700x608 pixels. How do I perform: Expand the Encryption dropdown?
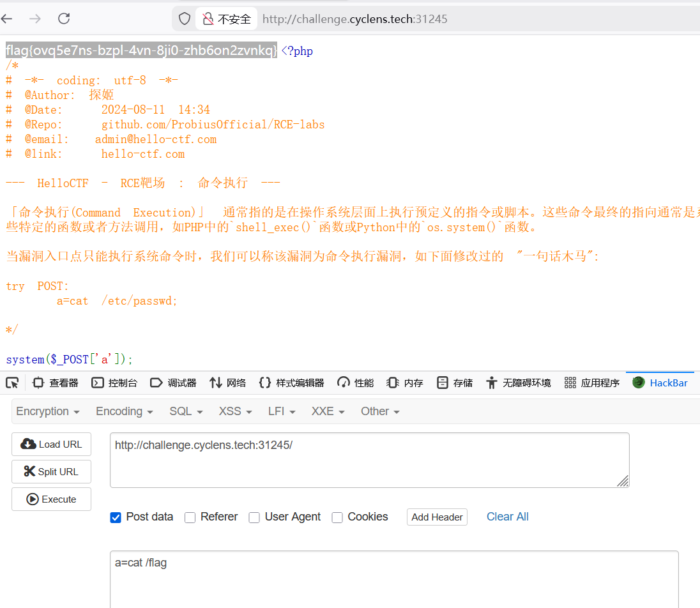tap(48, 411)
